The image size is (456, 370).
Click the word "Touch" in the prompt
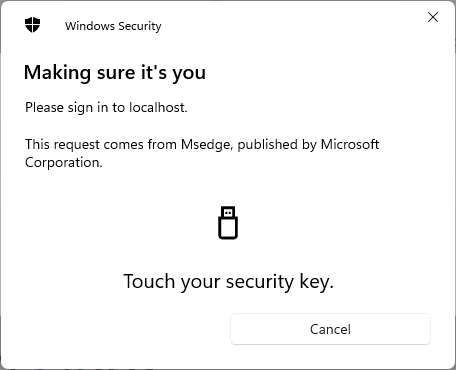point(149,281)
